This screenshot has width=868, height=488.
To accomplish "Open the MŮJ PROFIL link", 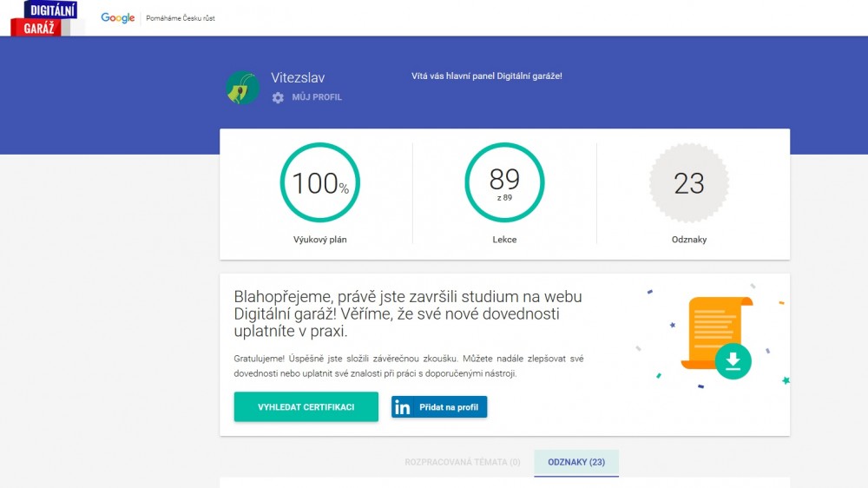I will pos(317,97).
